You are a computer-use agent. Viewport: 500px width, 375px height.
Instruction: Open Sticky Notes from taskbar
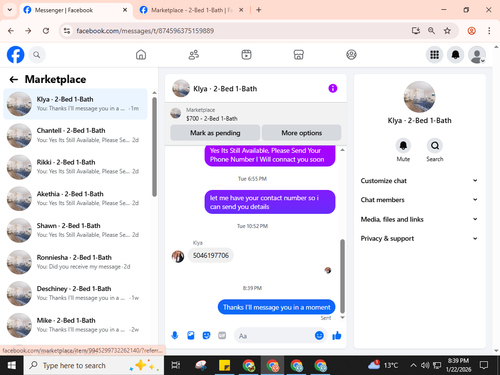pyautogui.click(x=224, y=365)
